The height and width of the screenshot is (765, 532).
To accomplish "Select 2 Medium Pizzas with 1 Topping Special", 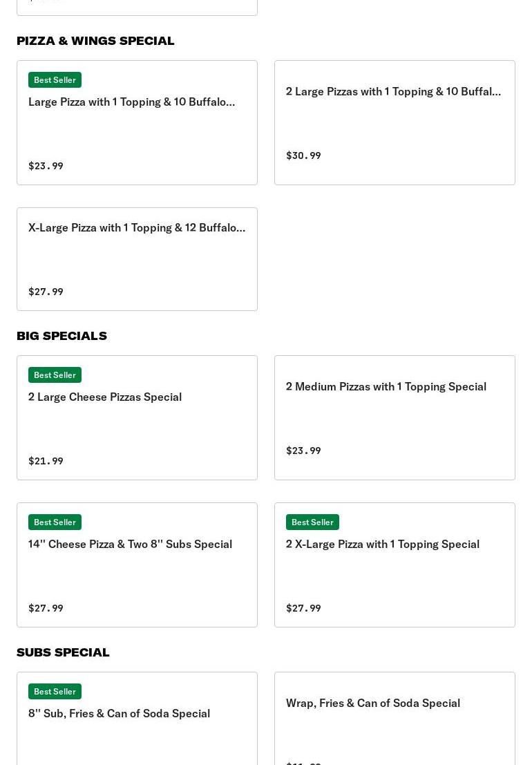I will [x=386, y=387].
